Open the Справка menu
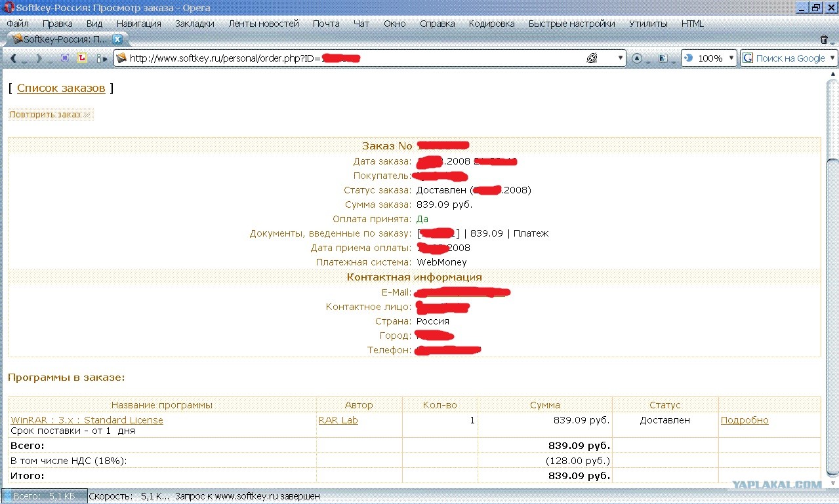 pos(438,24)
